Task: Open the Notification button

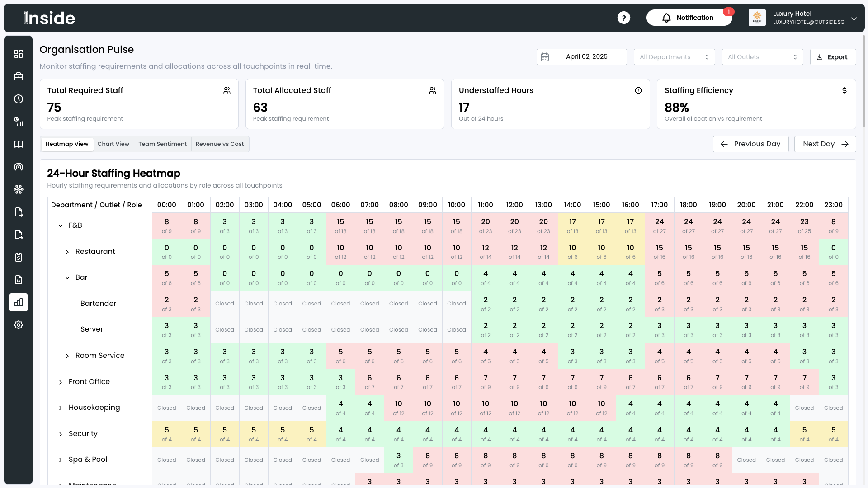Action: [x=689, y=18]
